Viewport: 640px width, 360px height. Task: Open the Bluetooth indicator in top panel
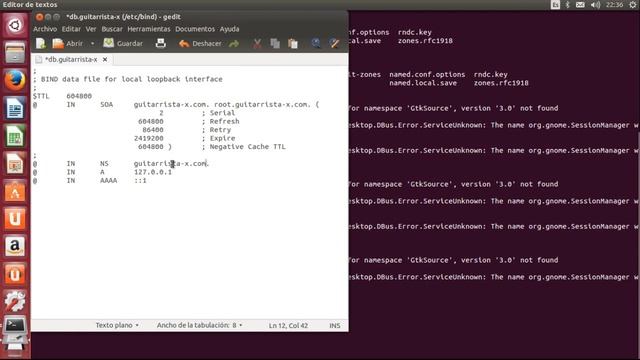point(567,5)
